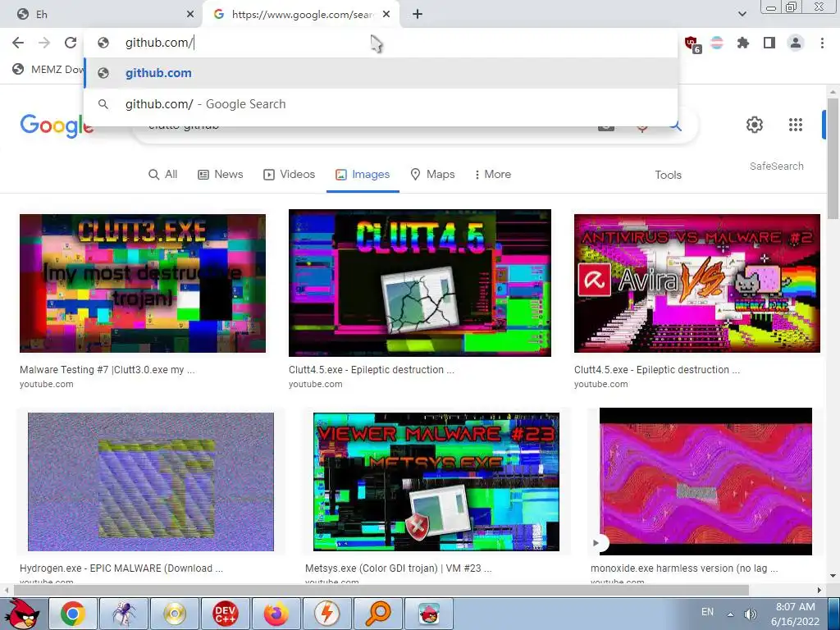This screenshot has width=840, height=630.
Task: Open the MEMZ bookmark
Action: click(x=48, y=69)
